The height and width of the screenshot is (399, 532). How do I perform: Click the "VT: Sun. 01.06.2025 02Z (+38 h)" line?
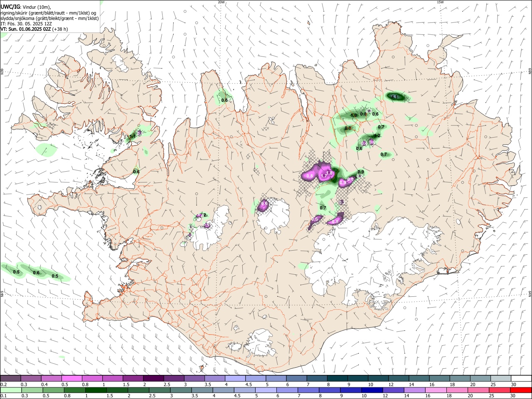click(34, 29)
